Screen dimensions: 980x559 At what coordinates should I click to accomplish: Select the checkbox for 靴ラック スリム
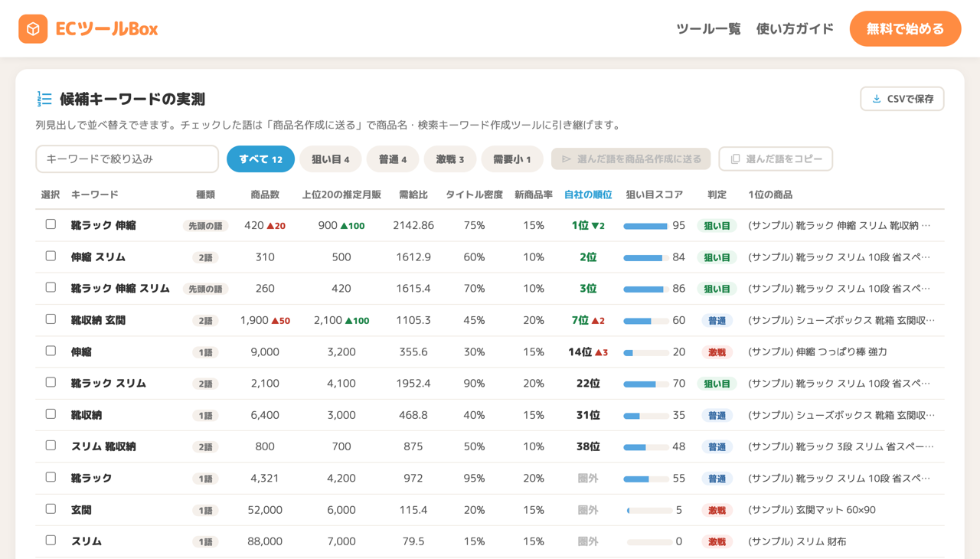[51, 382]
